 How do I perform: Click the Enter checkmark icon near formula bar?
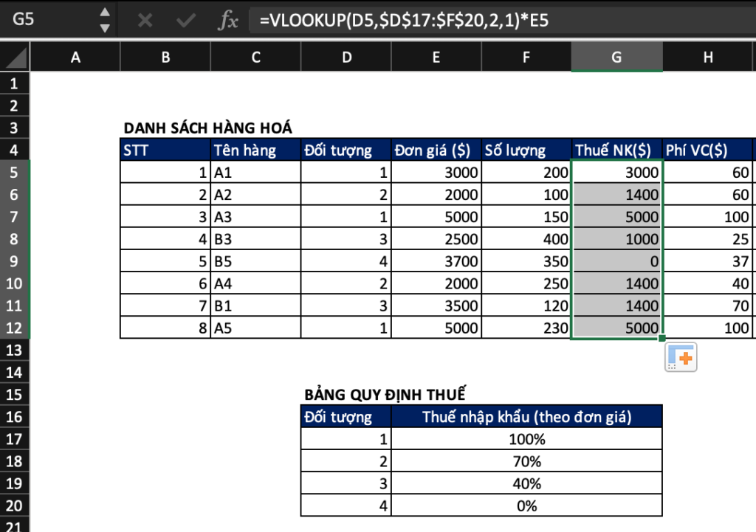(185, 21)
